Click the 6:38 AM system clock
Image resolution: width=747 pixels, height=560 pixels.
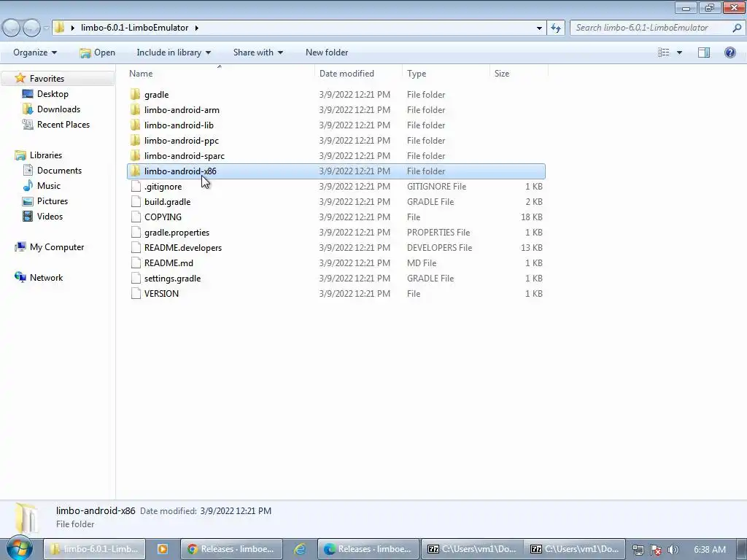point(709,550)
